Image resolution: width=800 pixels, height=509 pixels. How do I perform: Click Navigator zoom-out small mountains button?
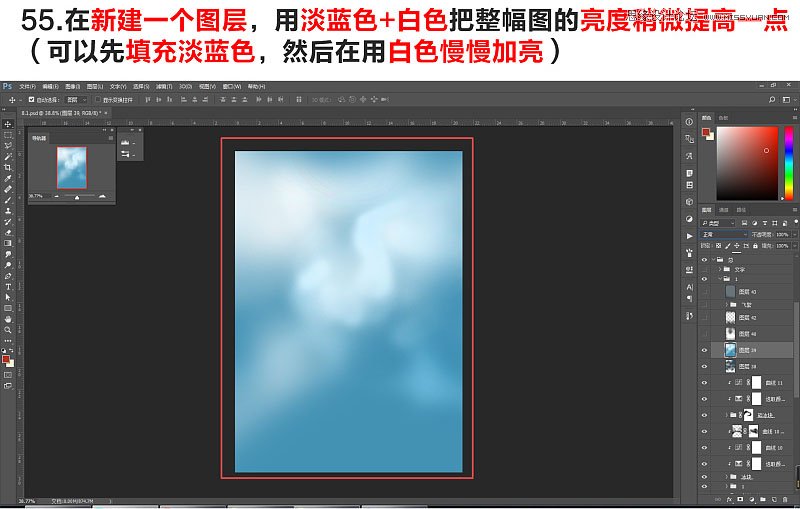click(56, 196)
